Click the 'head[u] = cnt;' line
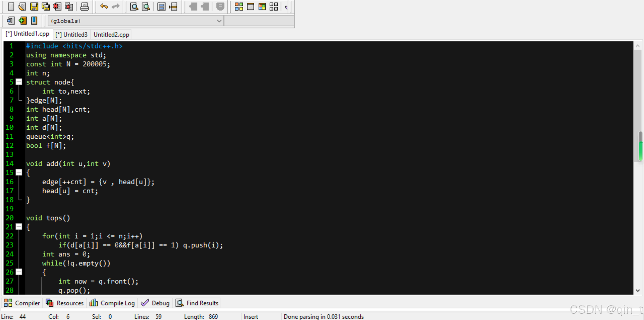The height and width of the screenshot is (320, 644). [x=70, y=191]
